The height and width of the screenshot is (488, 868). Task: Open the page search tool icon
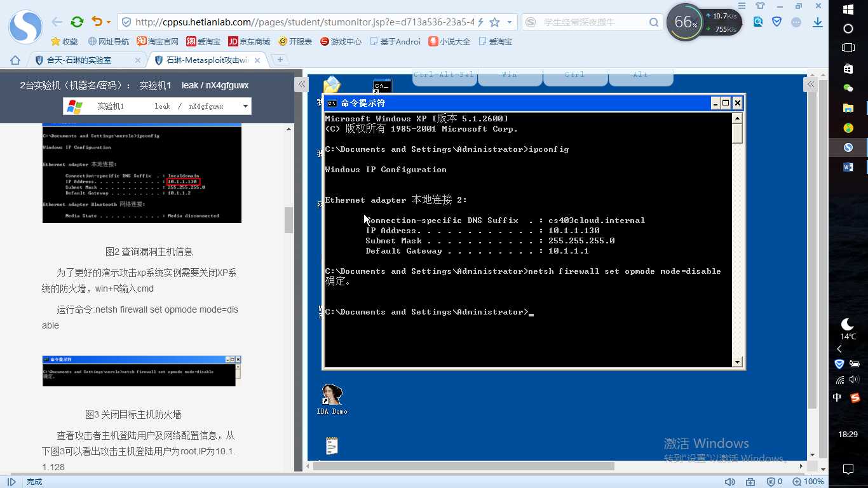[758, 22]
